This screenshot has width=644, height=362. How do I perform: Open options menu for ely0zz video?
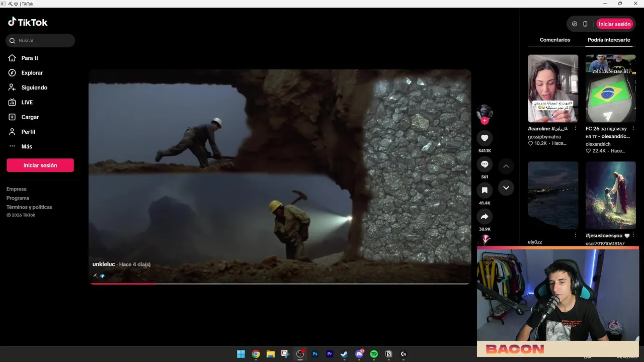[x=576, y=235]
